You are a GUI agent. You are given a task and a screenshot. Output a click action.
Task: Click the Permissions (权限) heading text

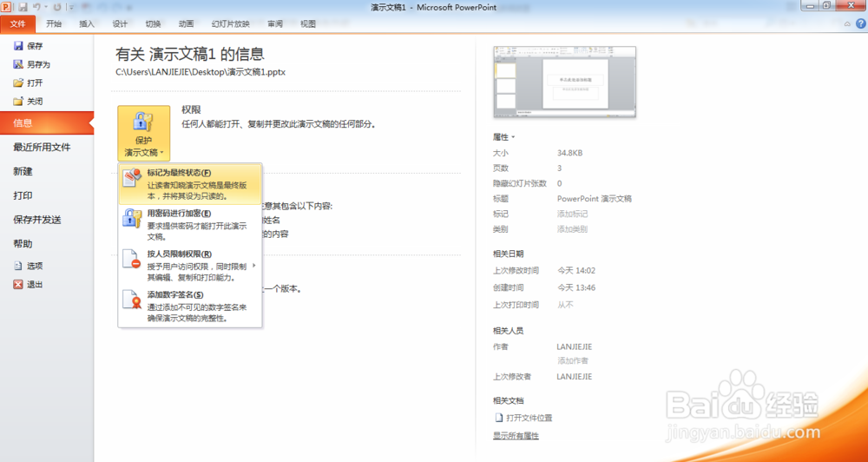click(x=191, y=110)
